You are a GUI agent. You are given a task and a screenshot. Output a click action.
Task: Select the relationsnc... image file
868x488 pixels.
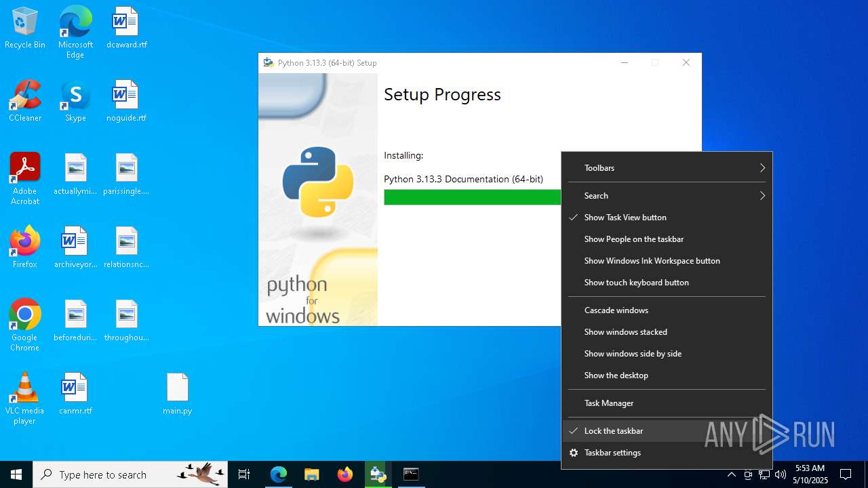pos(126,247)
